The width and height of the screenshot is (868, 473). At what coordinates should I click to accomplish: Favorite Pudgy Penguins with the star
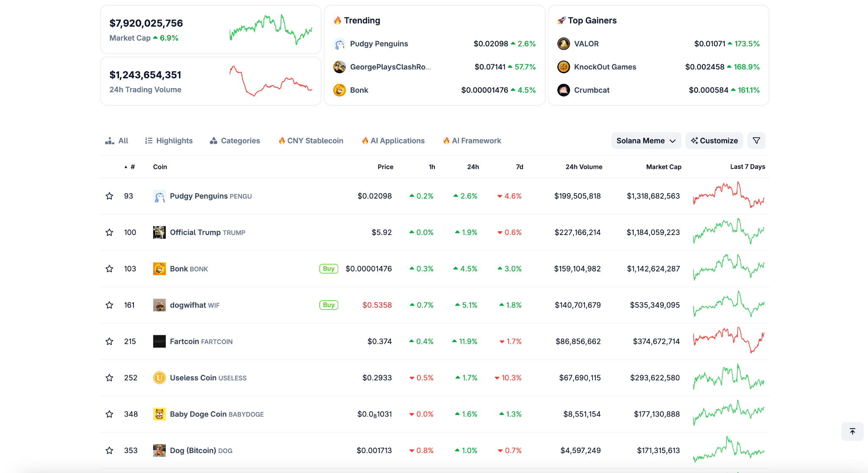[109, 196]
